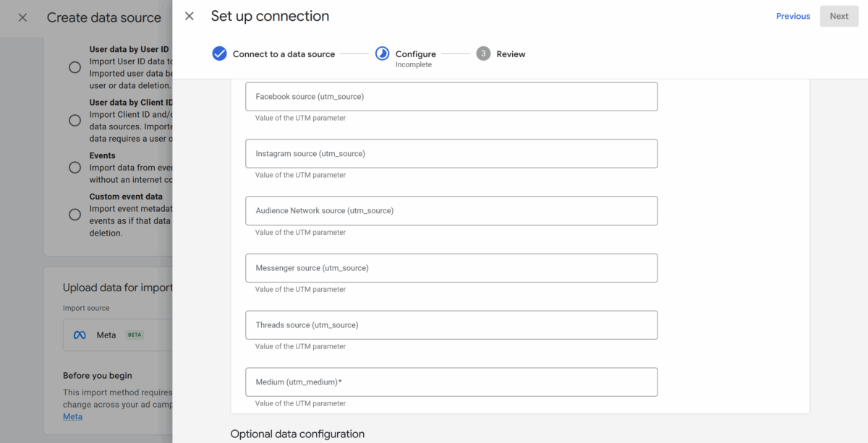Click the Previous button
The image size is (868, 443).
[793, 16]
